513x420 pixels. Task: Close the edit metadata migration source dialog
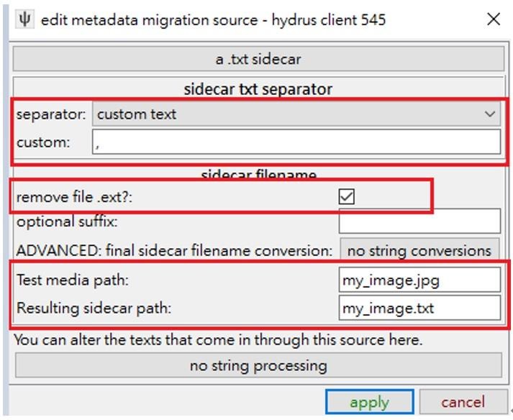[x=494, y=19]
